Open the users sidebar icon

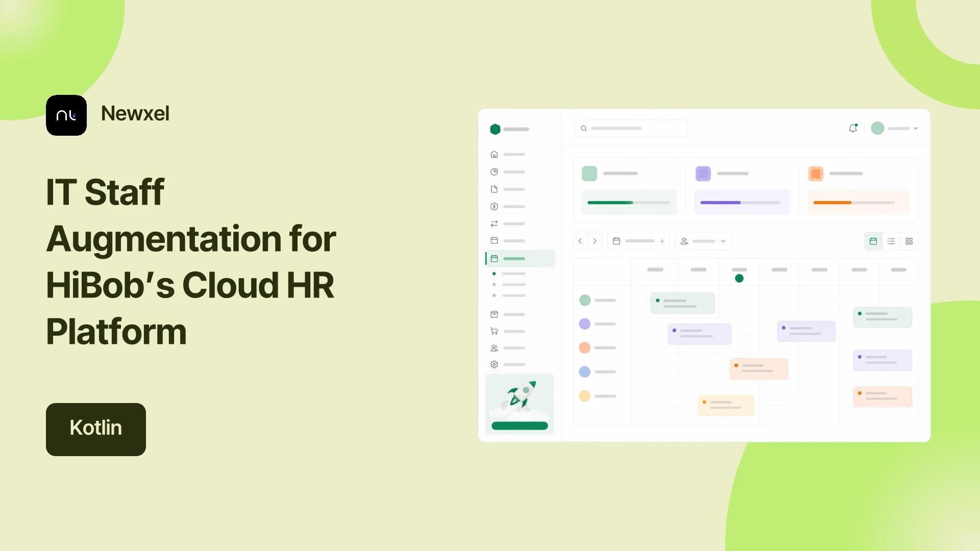(x=494, y=348)
